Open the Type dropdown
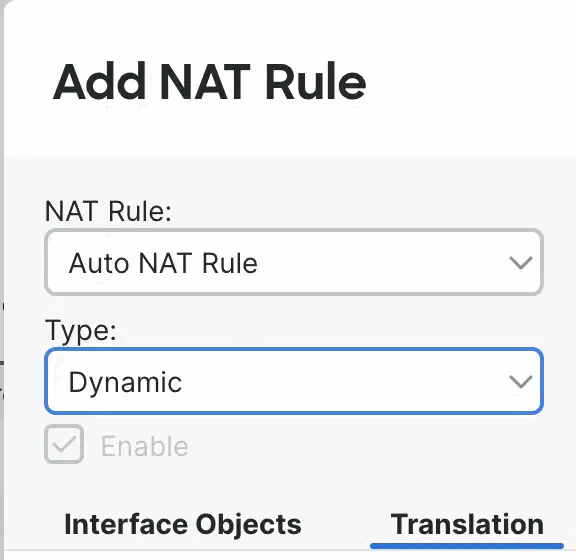Screen dimensions: 576x560 click(x=294, y=381)
